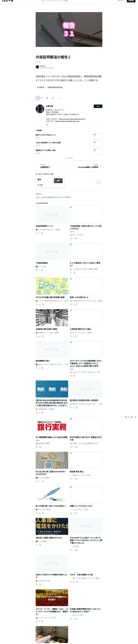138x644 pixels.
Task: Click floating bookmark icon at page side
Action: click(131, 417)
